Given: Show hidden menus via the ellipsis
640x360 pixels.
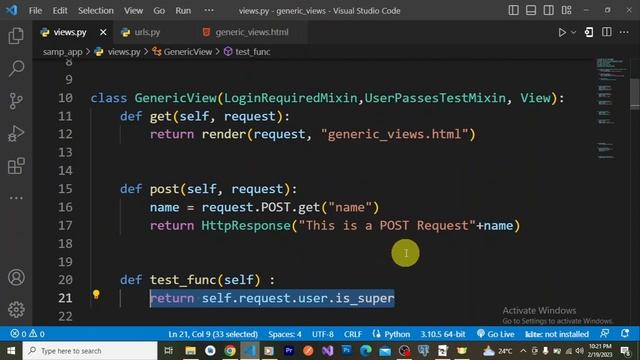Looking at the screenshot, I should [x=209, y=11].
